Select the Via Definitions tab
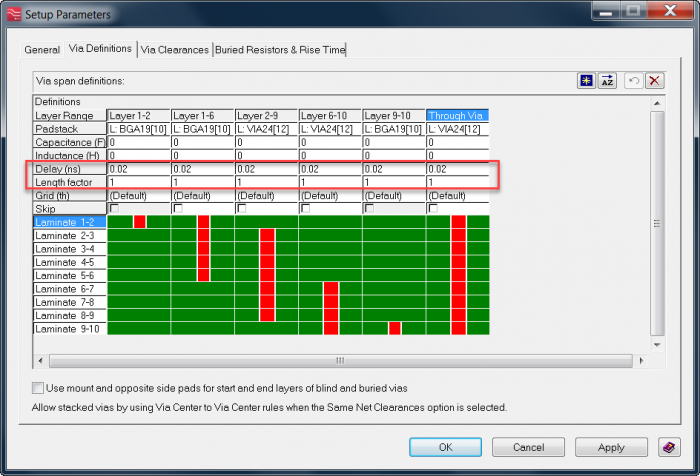 (x=100, y=49)
